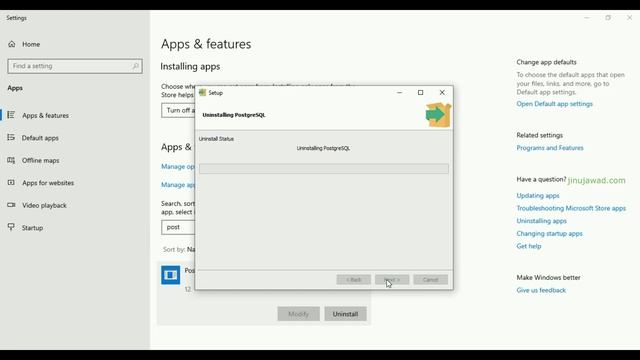Click the Default apps icon

(x=11, y=138)
